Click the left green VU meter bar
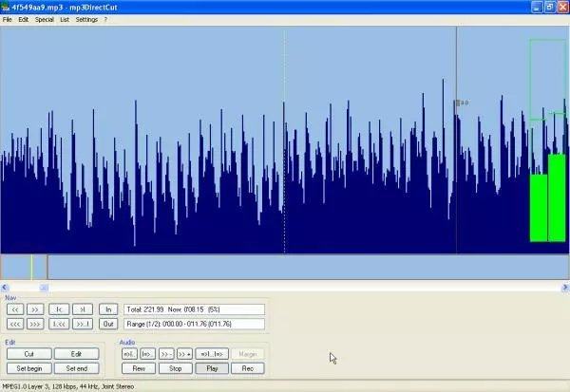Viewport: 570px width, 392px height. [x=539, y=208]
